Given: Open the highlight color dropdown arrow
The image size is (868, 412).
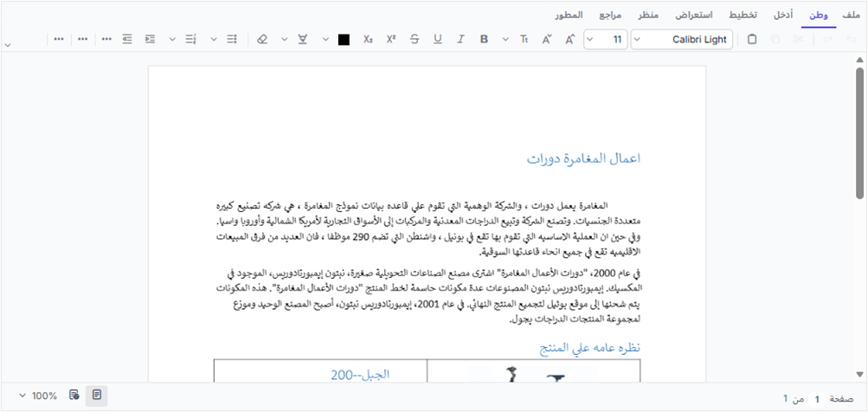Looking at the screenshot, I should pos(285,39).
